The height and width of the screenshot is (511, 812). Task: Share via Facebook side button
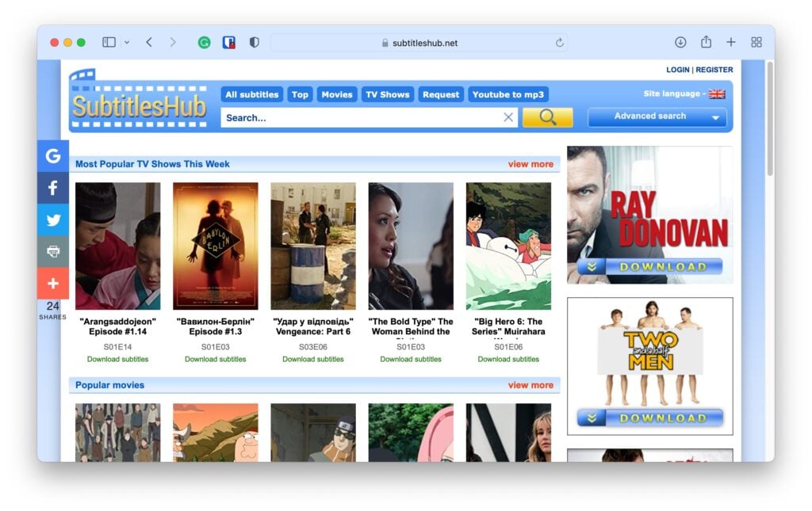[53, 188]
